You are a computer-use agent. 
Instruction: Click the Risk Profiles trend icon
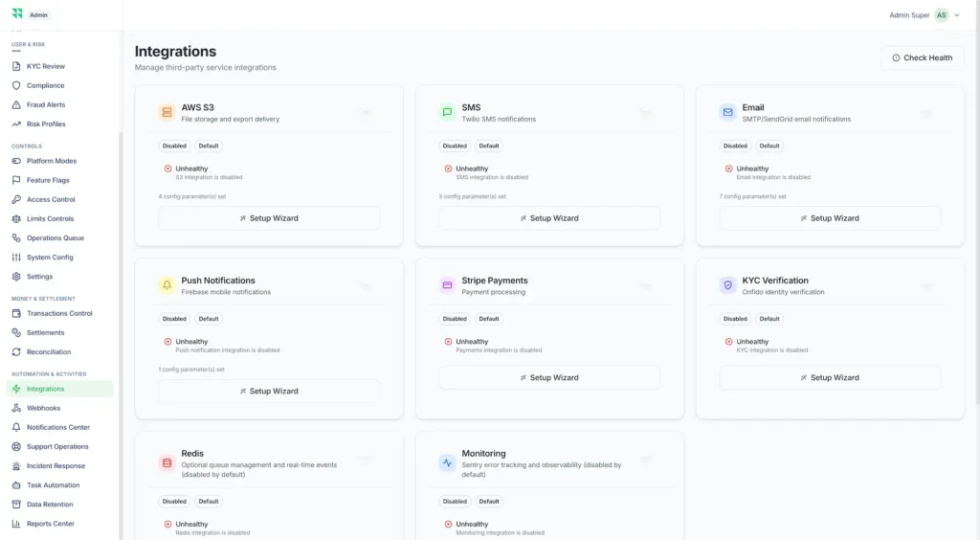(16, 124)
